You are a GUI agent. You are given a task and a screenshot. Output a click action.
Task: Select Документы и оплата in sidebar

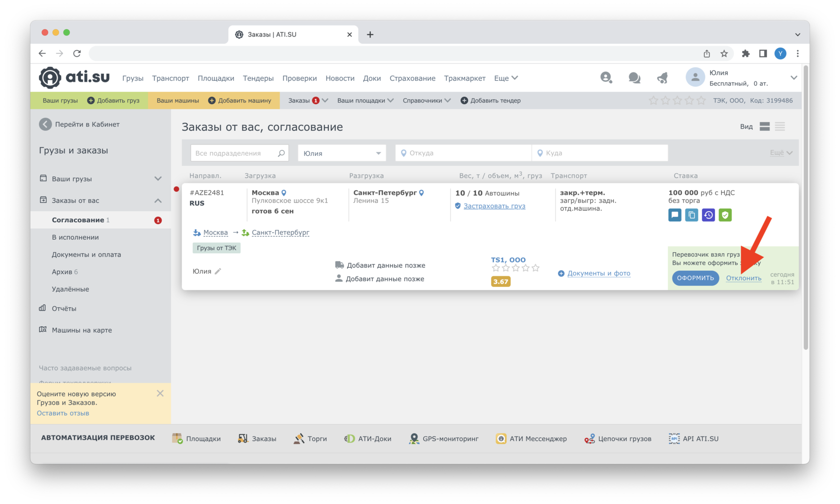[86, 255]
